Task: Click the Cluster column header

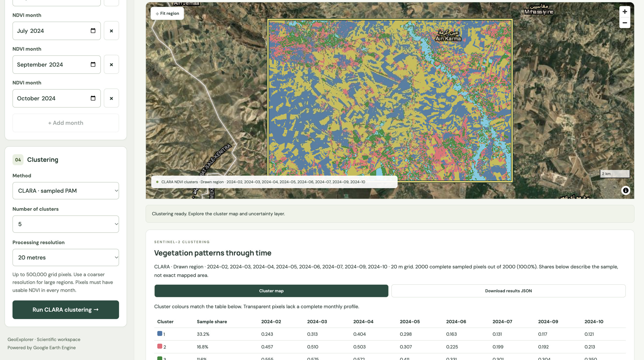Action: pyautogui.click(x=165, y=322)
